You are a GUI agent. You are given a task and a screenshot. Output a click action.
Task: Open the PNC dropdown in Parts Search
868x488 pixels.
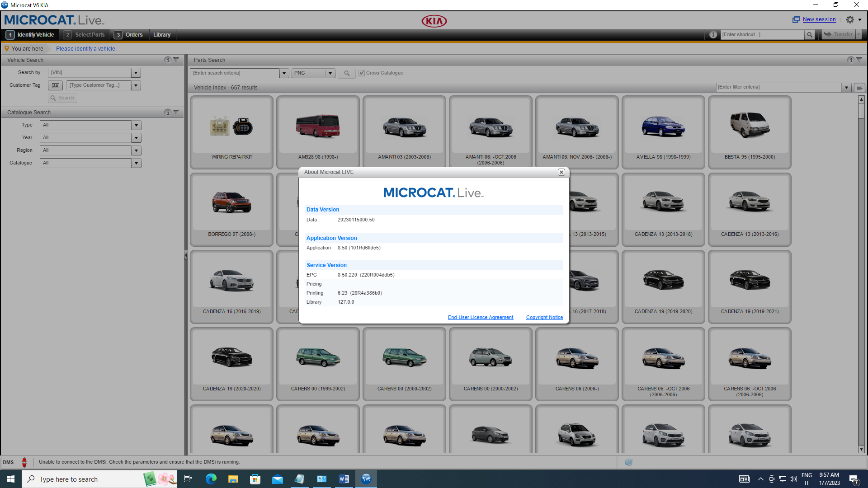pyautogui.click(x=330, y=73)
